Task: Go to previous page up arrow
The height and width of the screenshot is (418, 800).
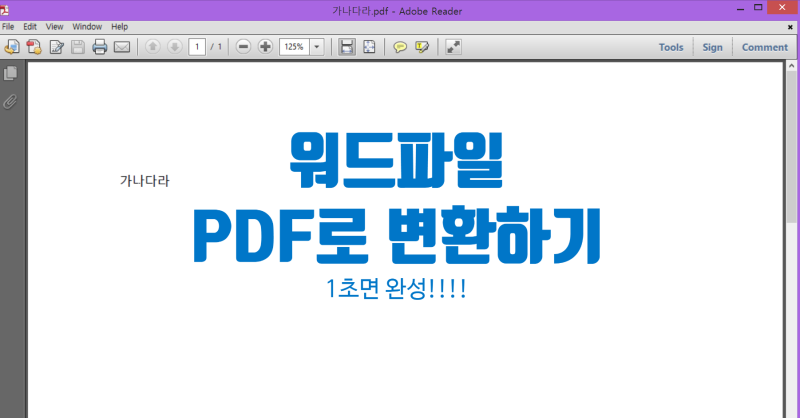Action: tap(152, 47)
